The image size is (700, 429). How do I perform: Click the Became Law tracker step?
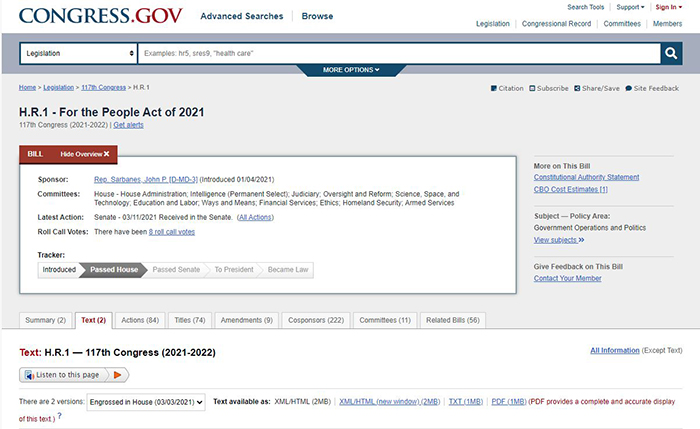pos(288,270)
